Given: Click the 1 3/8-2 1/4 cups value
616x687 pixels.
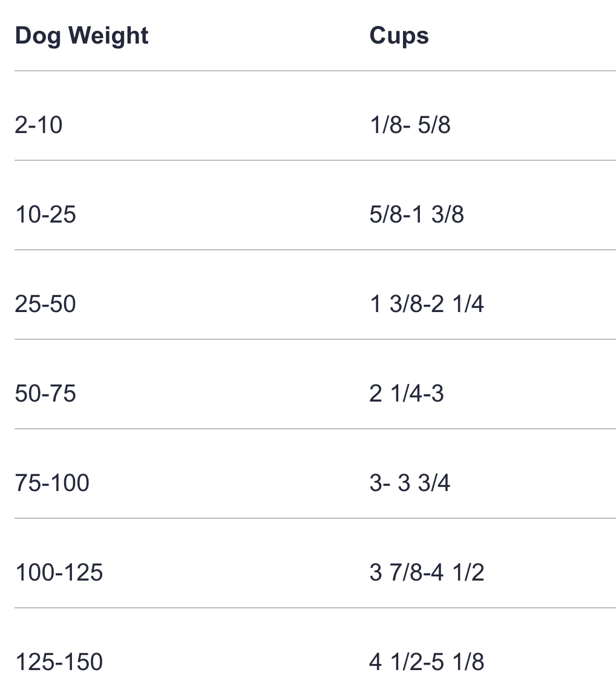Looking at the screenshot, I should pyautogui.click(x=426, y=304).
